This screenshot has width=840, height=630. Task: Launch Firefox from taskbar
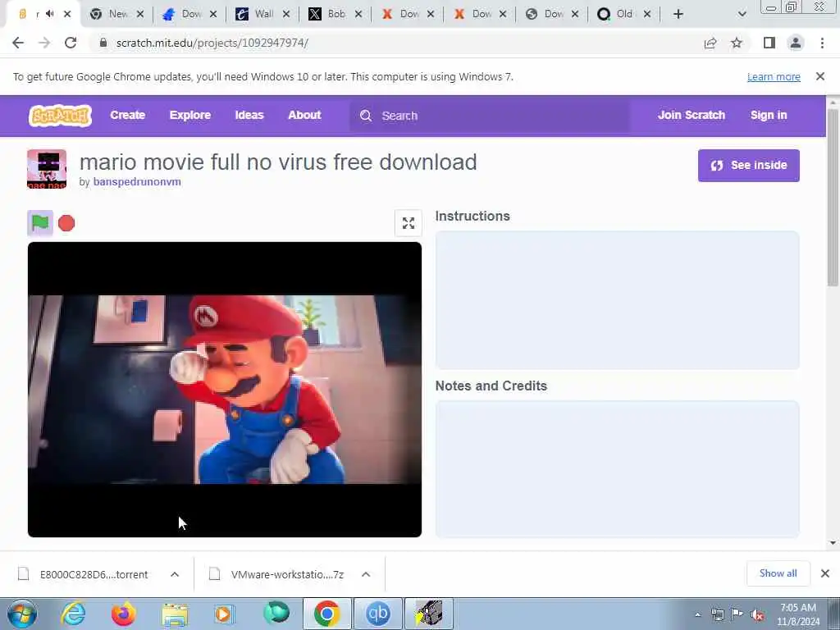(x=123, y=614)
